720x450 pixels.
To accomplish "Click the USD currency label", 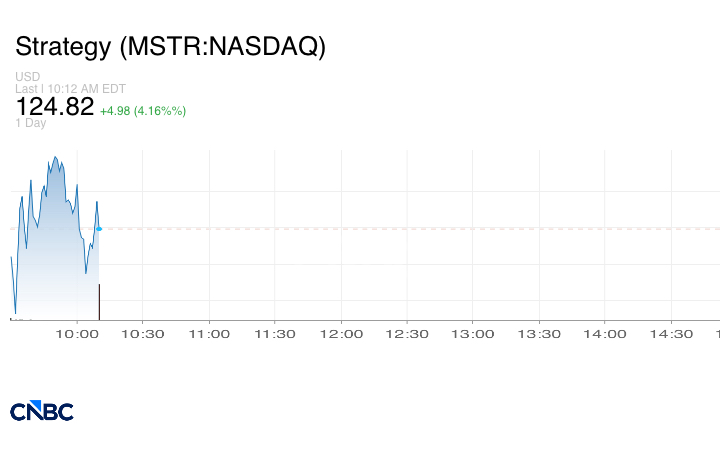I will click(x=27, y=77).
